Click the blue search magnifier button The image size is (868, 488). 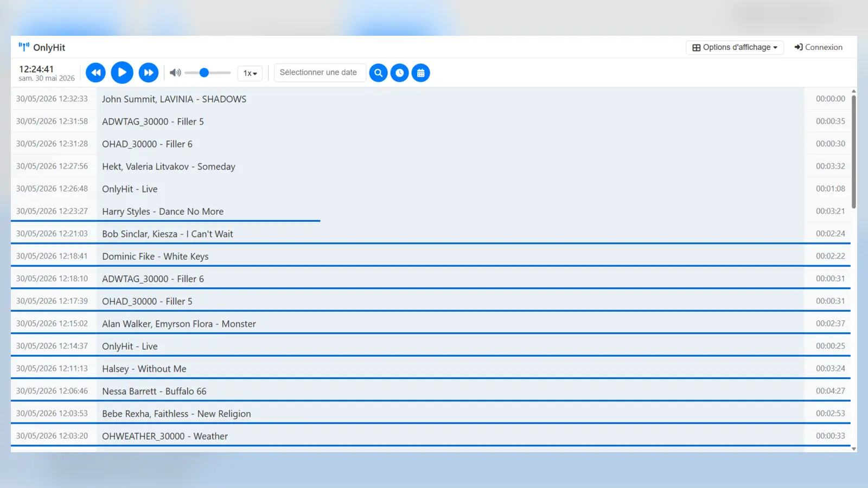pyautogui.click(x=379, y=73)
